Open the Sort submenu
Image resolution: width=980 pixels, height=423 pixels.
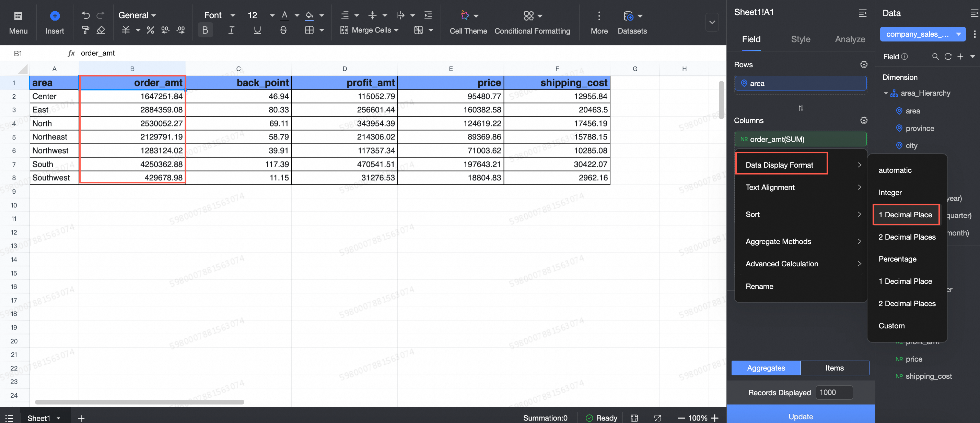pos(801,214)
